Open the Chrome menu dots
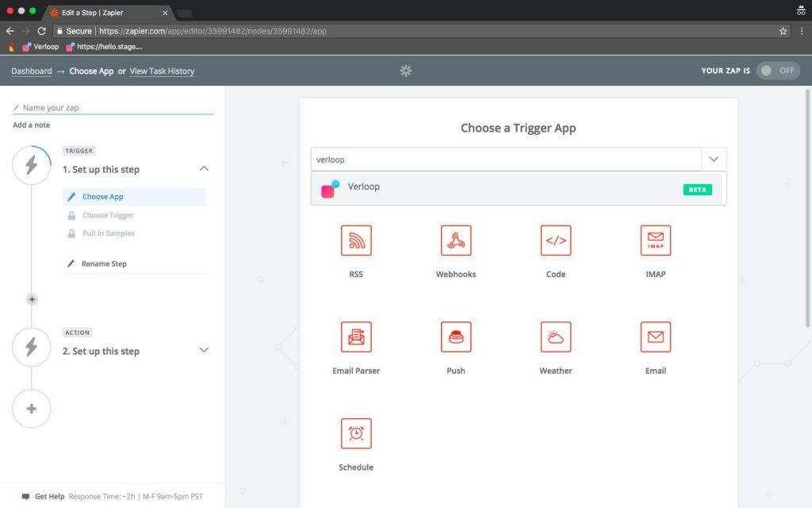This screenshot has height=508, width=812. [802, 31]
